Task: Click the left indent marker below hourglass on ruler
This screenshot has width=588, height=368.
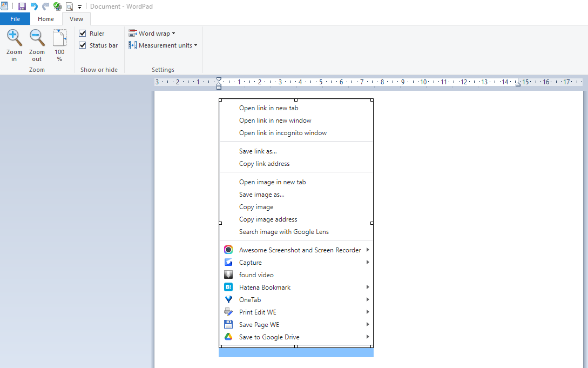Action: click(x=219, y=87)
